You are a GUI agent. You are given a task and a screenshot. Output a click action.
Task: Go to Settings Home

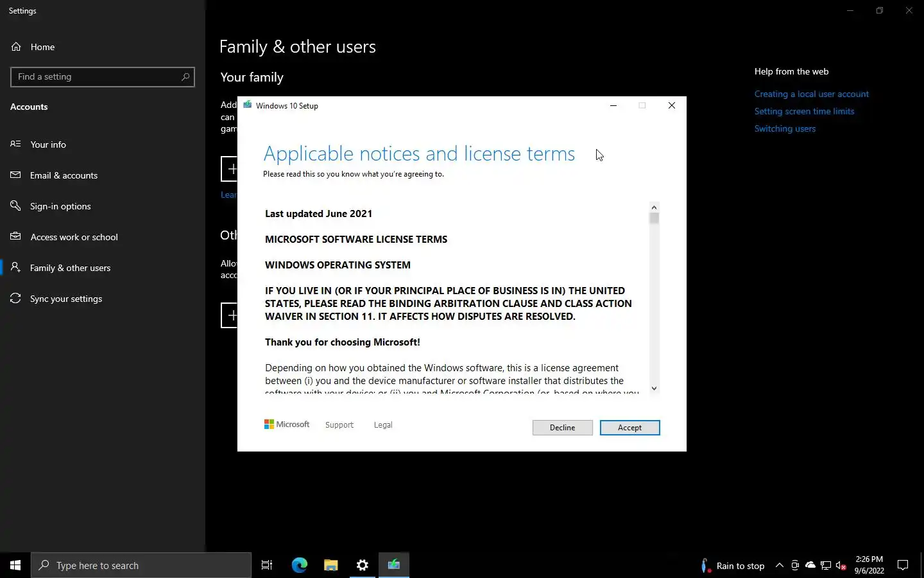pos(103,47)
